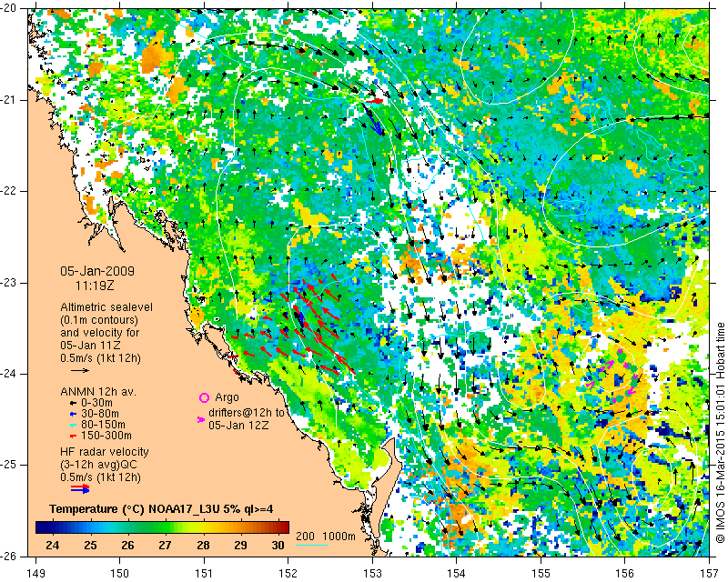Click the cyan 200m isobath legend line
The width and height of the screenshot is (728, 582).
tap(311, 545)
